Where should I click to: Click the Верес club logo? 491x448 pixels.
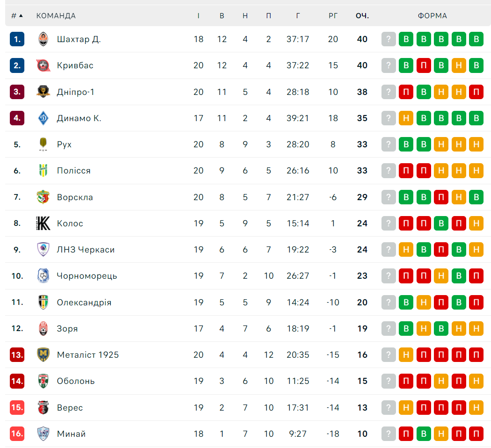pyautogui.click(x=43, y=407)
